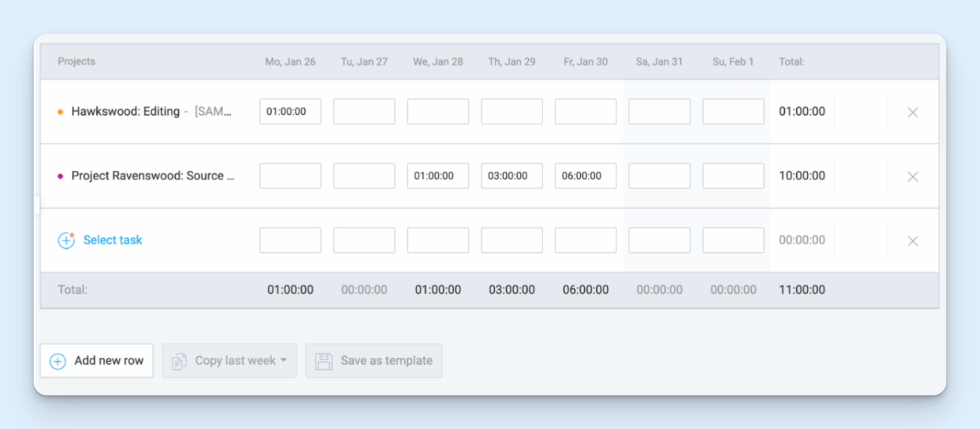Open the Select task picker link
Image resolution: width=980 pixels, height=429 pixels.
(x=112, y=240)
